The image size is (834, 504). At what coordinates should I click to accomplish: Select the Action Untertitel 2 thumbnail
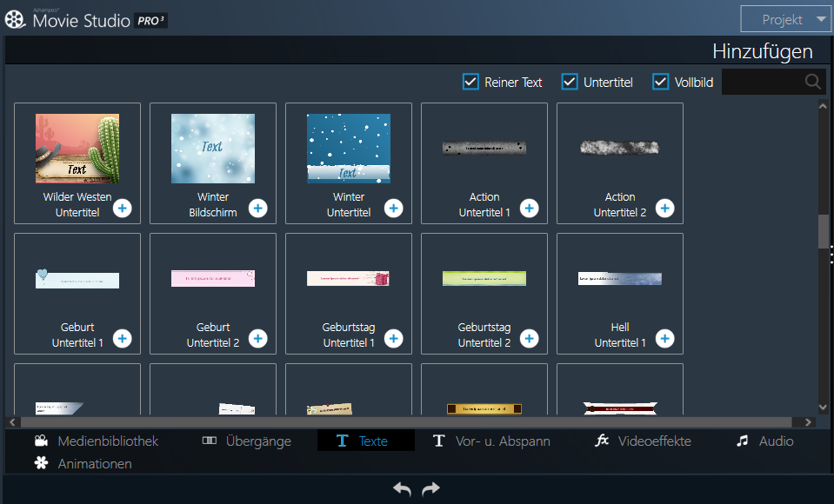coord(620,147)
